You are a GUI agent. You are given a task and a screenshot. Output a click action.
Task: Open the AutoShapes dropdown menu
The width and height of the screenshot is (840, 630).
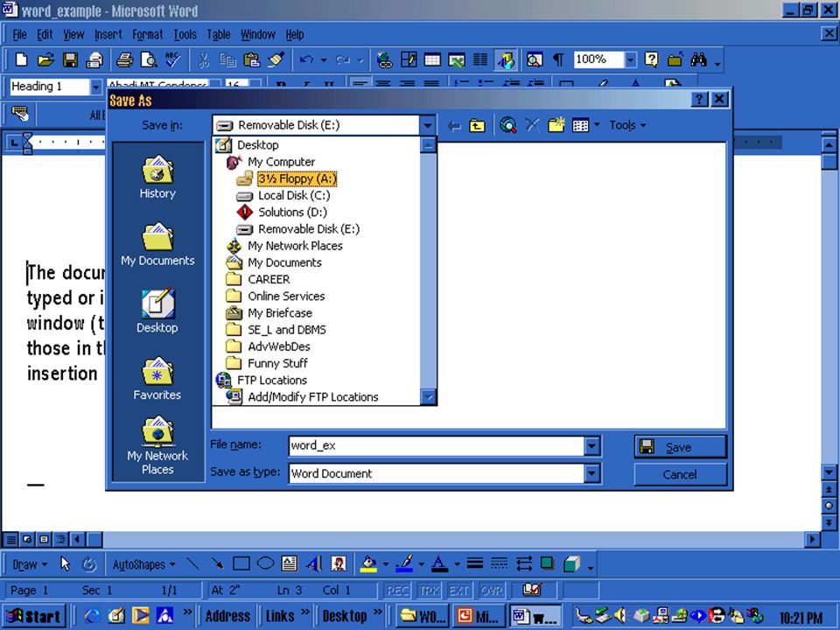tap(143, 564)
